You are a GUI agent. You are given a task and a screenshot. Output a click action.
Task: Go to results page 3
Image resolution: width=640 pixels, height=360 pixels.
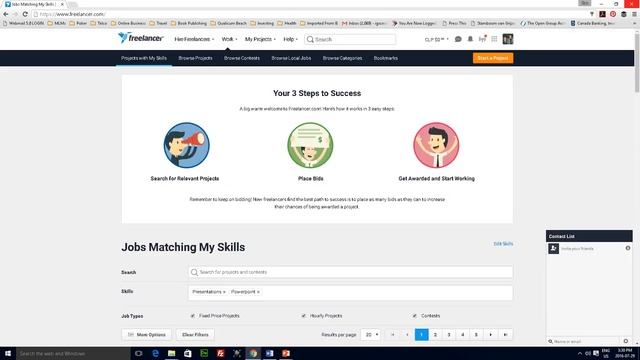pyautogui.click(x=449, y=335)
